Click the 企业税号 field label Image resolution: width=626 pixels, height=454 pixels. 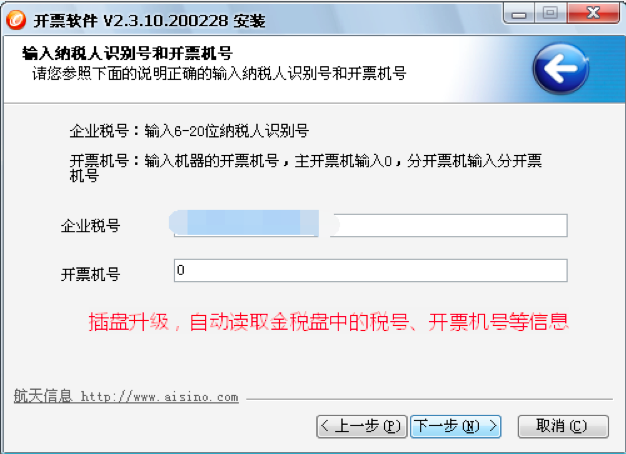(91, 226)
